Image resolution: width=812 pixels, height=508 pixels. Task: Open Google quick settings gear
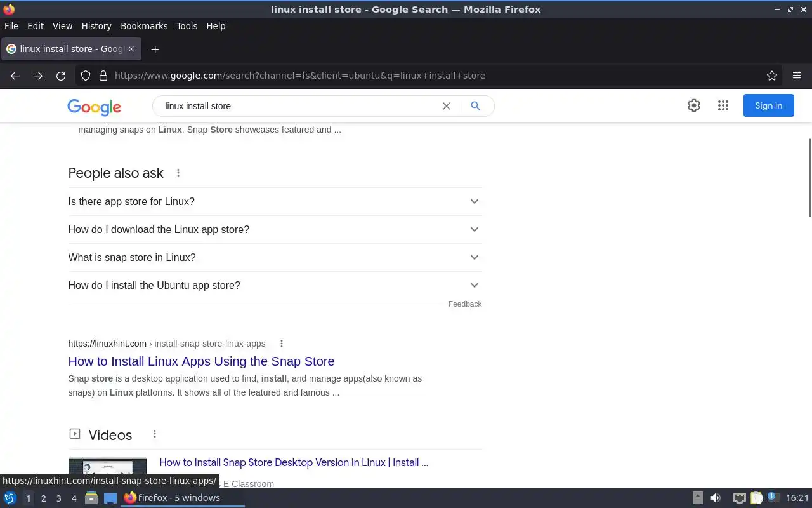point(694,106)
